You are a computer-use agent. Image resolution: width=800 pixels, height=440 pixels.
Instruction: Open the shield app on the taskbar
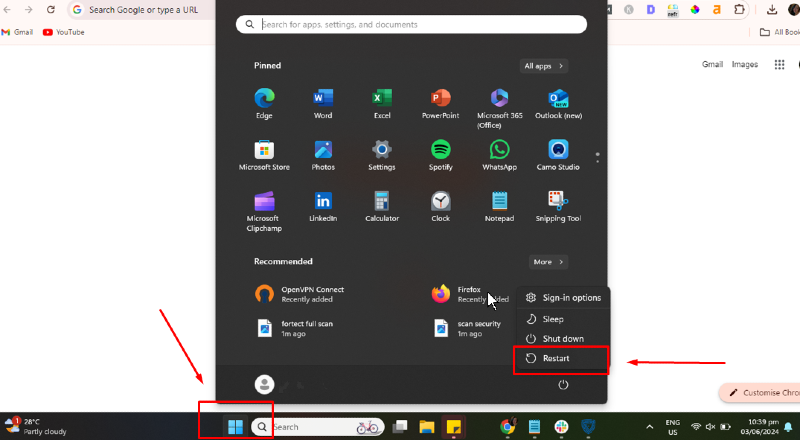tap(588, 427)
